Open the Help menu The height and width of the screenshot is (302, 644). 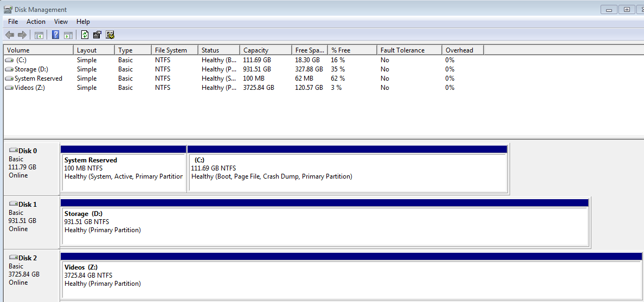(83, 22)
